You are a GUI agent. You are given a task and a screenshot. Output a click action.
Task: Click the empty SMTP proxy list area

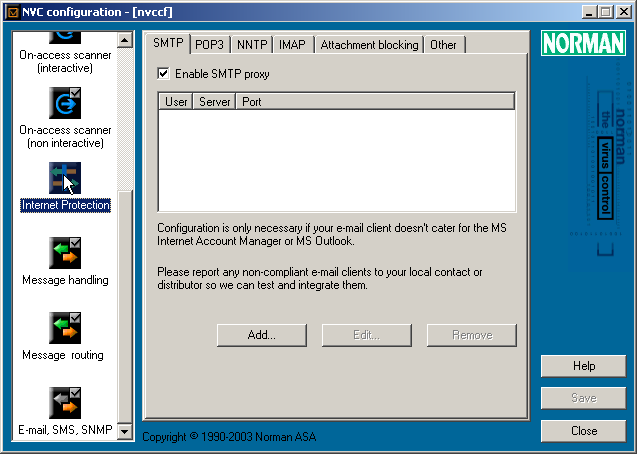(x=337, y=160)
